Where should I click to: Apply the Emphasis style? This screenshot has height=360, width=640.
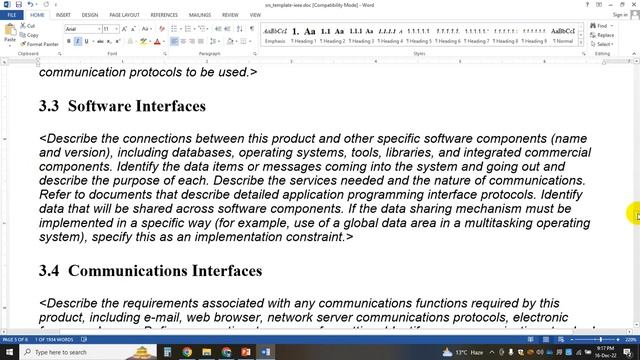pyautogui.click(x=275, y=35)
